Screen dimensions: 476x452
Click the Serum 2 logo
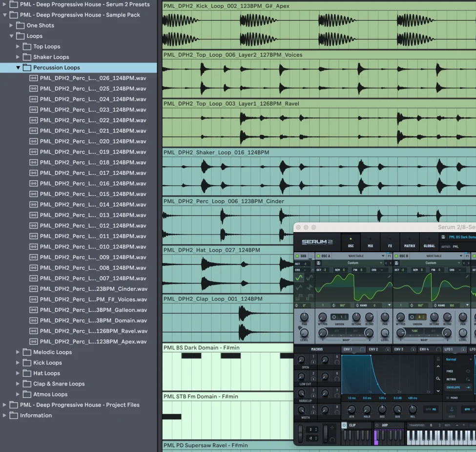pos(317,242)
